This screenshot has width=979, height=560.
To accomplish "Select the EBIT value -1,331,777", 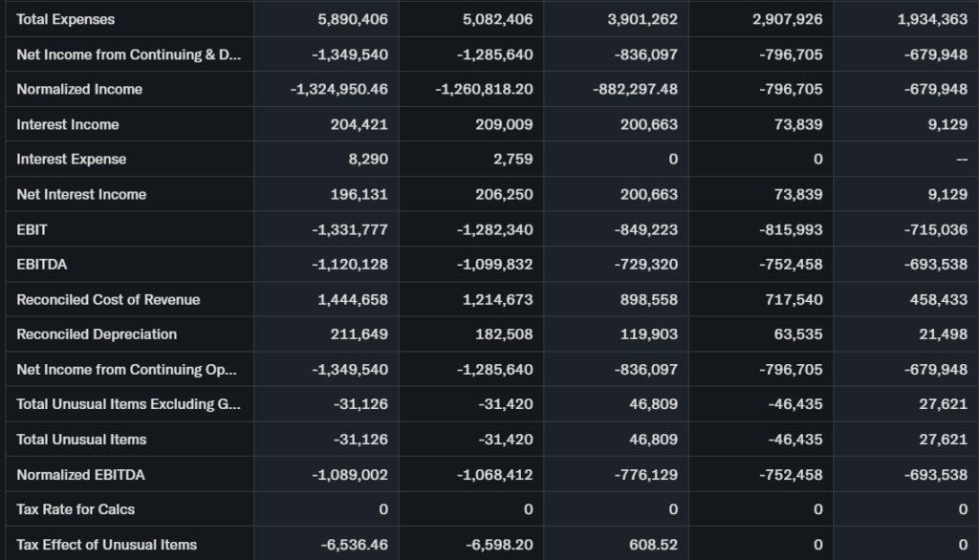I will [x=350, y=229].
